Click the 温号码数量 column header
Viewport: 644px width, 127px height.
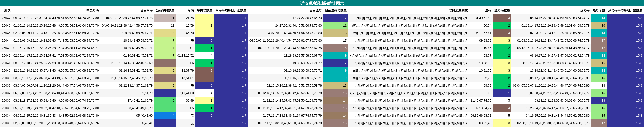coord(502,10)
